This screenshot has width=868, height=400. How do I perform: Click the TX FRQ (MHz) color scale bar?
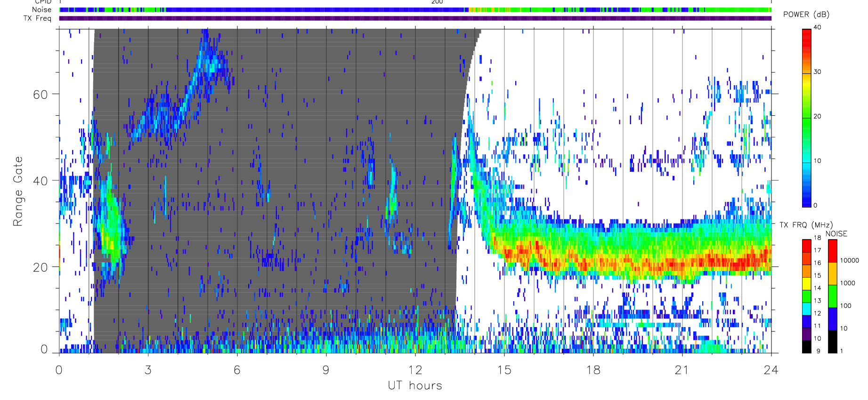[x=806, y=296]
